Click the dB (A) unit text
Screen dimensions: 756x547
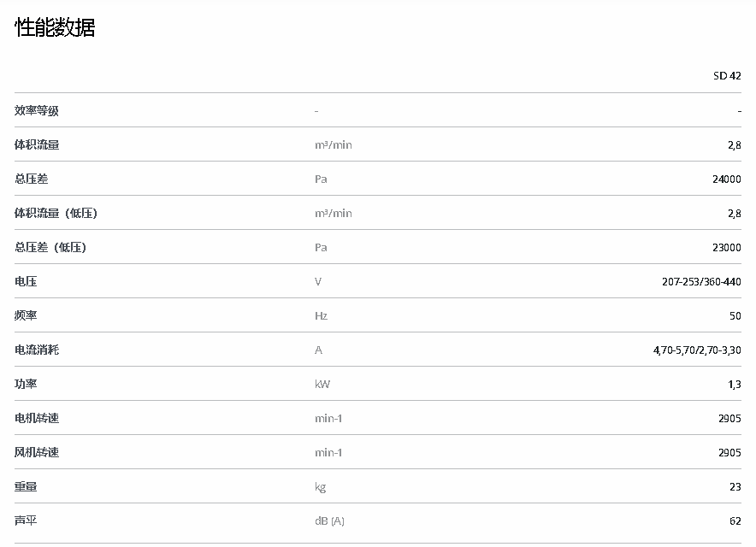point(329,521)
